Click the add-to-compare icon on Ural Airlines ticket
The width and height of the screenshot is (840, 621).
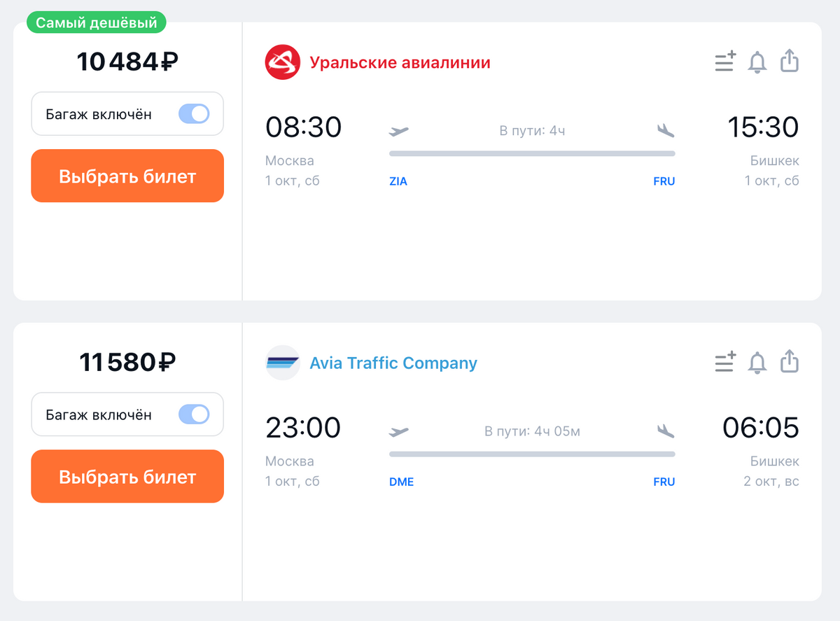(x=725, y=62)
